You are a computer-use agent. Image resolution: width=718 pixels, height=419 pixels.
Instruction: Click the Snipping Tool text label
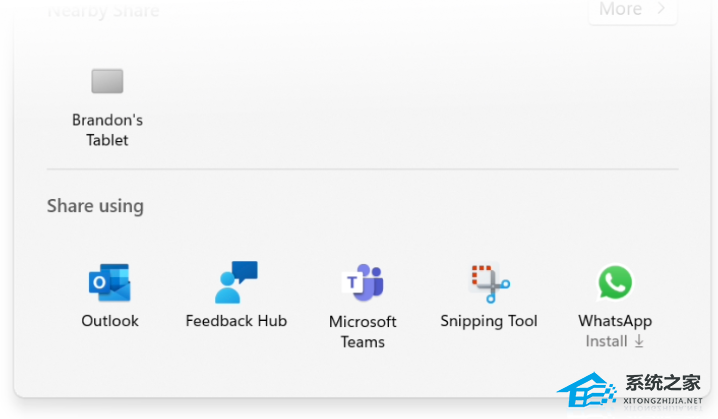tap(489, 321)
